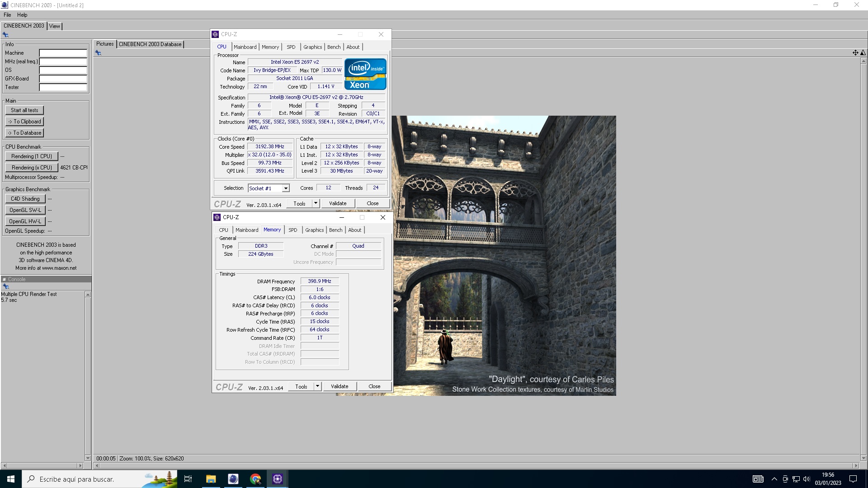Image resolution: width=868 pixels, height=488 pixels.
Task: Click Validate in lower CPU-Z window
Action: (x=340, y=386)
